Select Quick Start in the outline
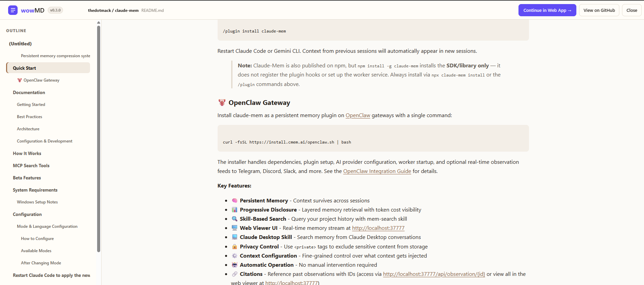The image size is (644, 285). [48, 68]
